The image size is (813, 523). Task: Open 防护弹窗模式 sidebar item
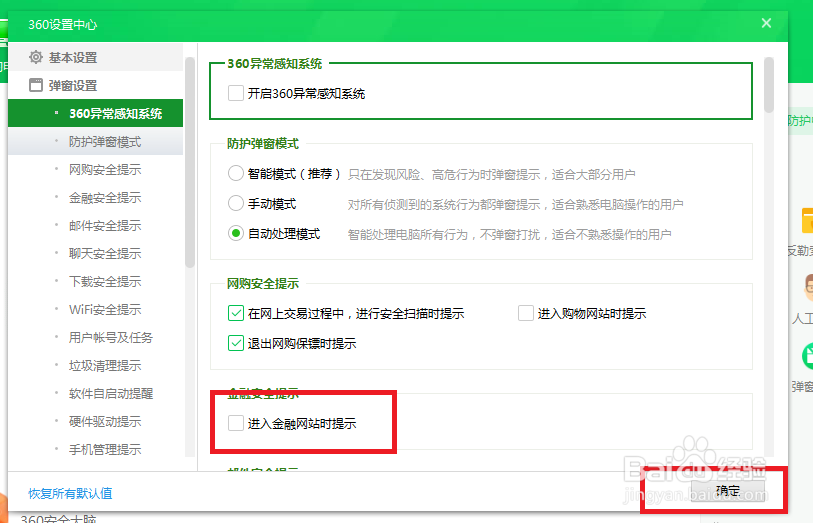tap(95, 141)
